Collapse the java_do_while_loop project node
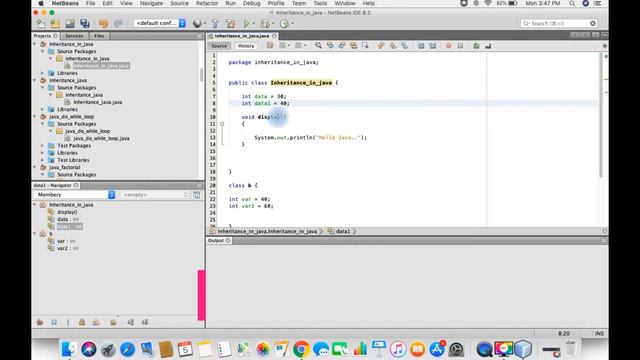The width and height of the screenshot is (640, 360). 35,117
